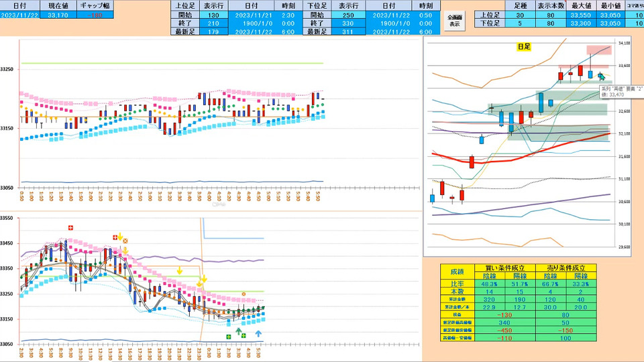Select the 売り条件成立 header cell
This screenshot has width=644, height=362.
pos(566,267)
